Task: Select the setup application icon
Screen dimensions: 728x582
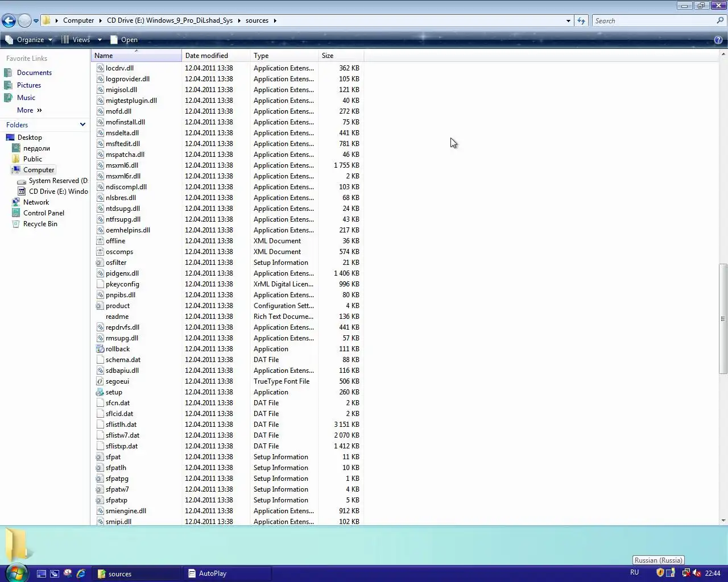Action: pyautogui.click(x=100, y=392)
